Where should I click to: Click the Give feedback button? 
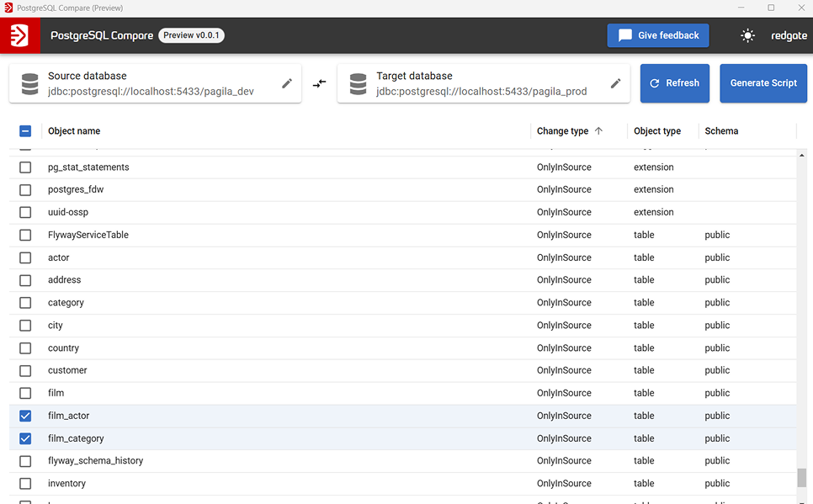658,35
